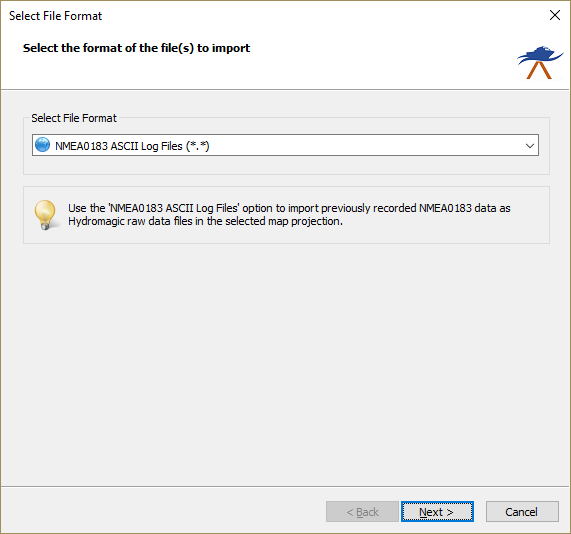Click the hint text mentioning NMEA0183 data
This screenshot has height=534, width=571.
(x=289, y=208)
